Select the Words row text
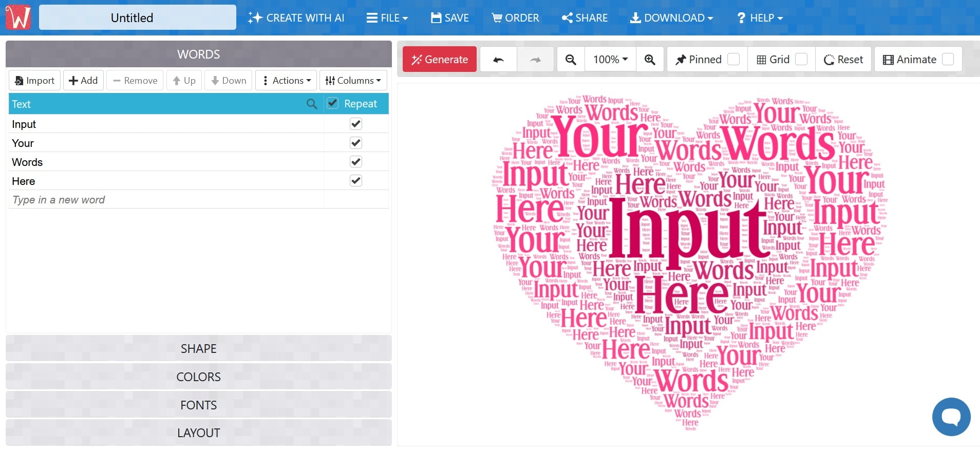 [x=27, y=162]
